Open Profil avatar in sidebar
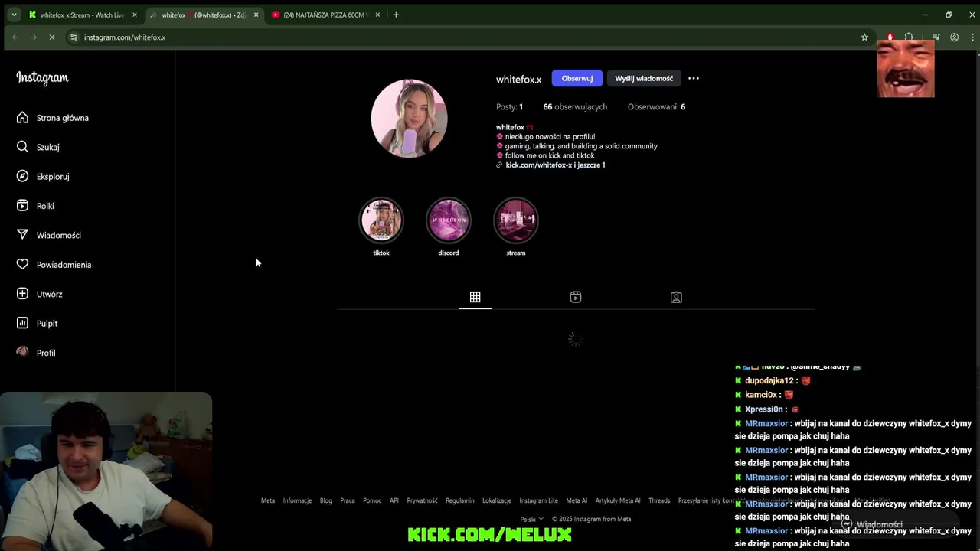The image size is (980, 551). tap(22, 352)
